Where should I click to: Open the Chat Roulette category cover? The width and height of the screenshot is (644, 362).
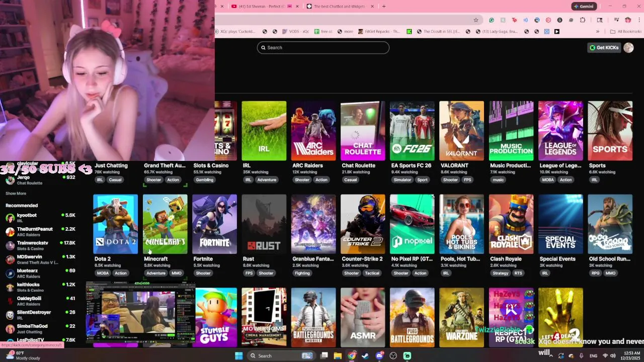(x=362, y=131)
